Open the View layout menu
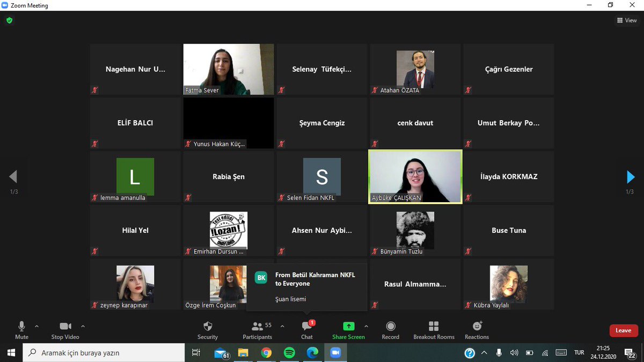Viewport: 644px width, 362px height. coord(627,20)
